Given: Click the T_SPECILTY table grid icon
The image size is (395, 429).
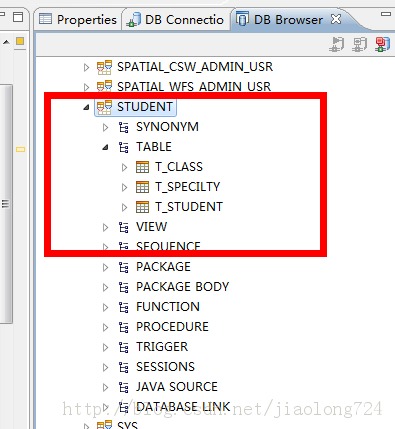Looking at the screenshot, I should click(x=142, y=187).
